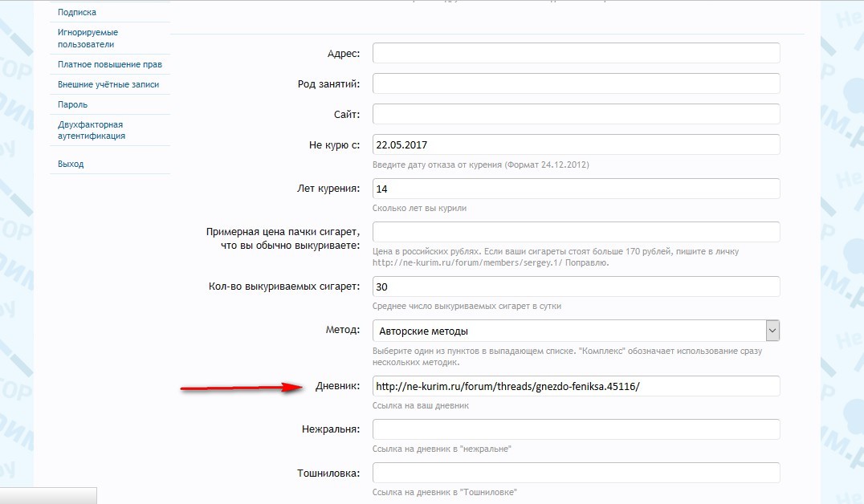864x504 pixels.
Task: Focus the cigarette pack price field
Action: 576,232
